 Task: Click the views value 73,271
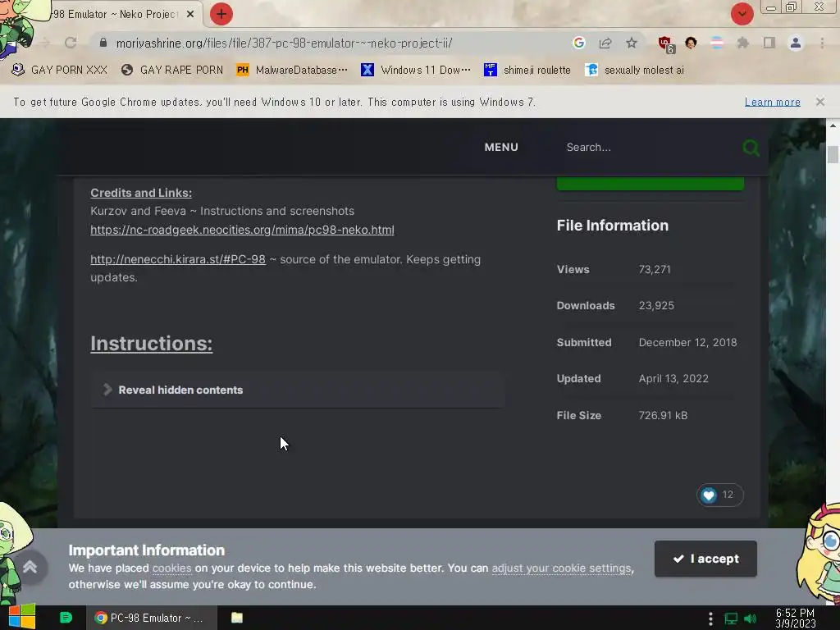tap(654, 269)
